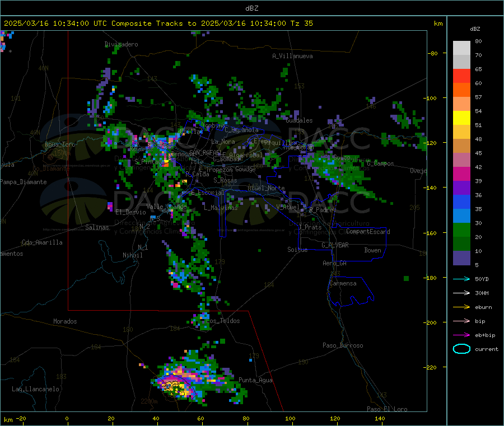Pick the bright green 20-30 dBZ legend color
Viewport: 504px width, 426px height.
[x=461, y=230]
